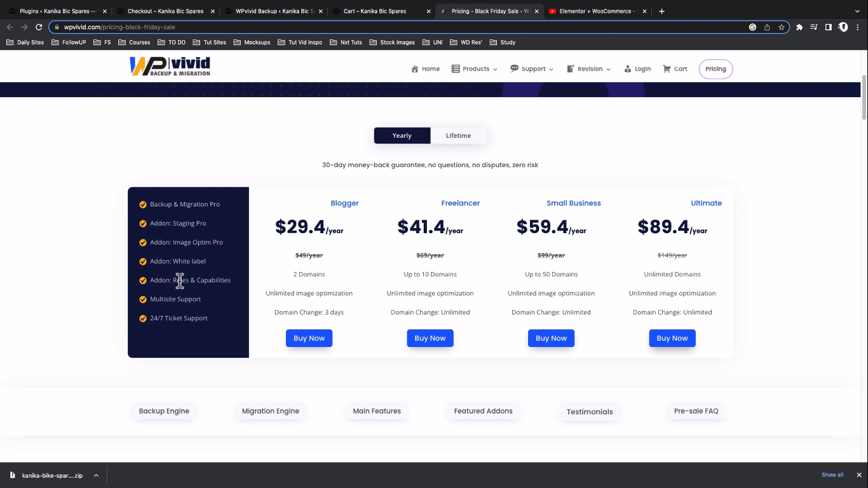Open the Daily Sites bookmarks folder
Image resolution: width=868 pixels, height=488 pixels.
click(x=25, y=43)
